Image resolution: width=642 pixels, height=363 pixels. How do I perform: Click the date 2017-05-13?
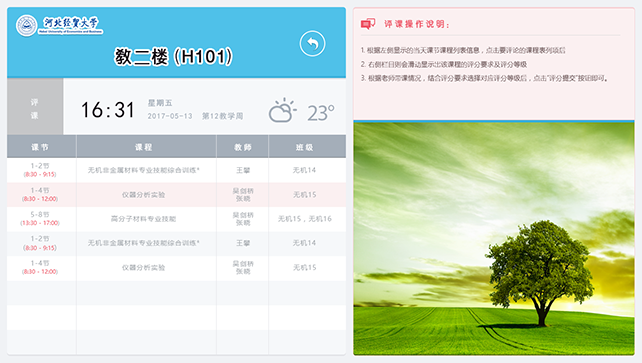click(170, 116)
